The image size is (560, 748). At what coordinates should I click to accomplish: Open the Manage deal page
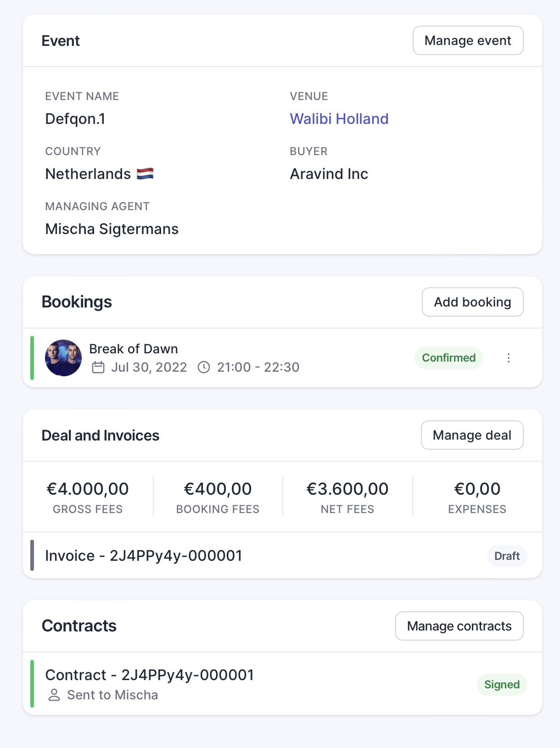pyautogui.click(x=472, y=435)
